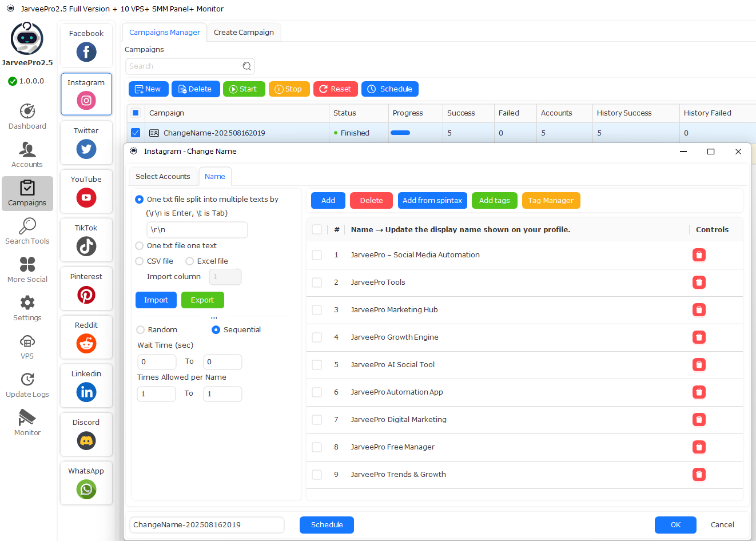Click the Campaigns search field

190,66
